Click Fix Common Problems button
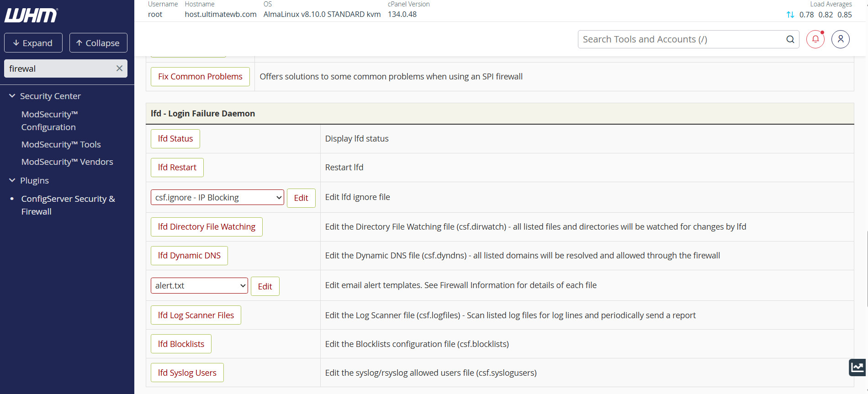Image resolution: width=868 pixels, height=394 pixels. 200,77
